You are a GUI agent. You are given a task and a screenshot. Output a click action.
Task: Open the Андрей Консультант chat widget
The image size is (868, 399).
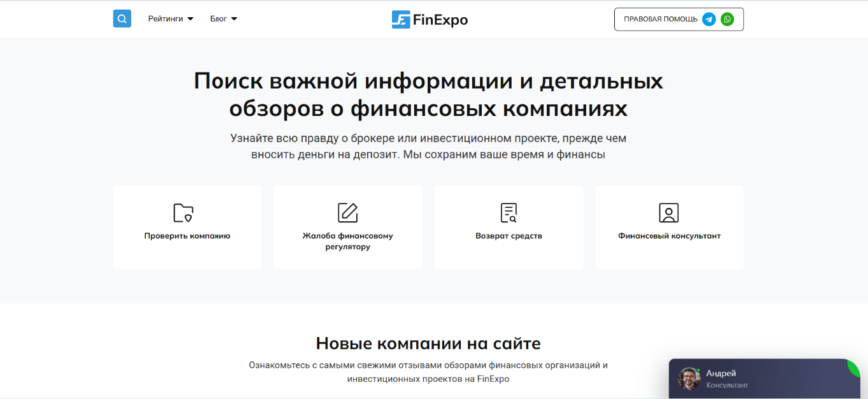pos(764,378)
